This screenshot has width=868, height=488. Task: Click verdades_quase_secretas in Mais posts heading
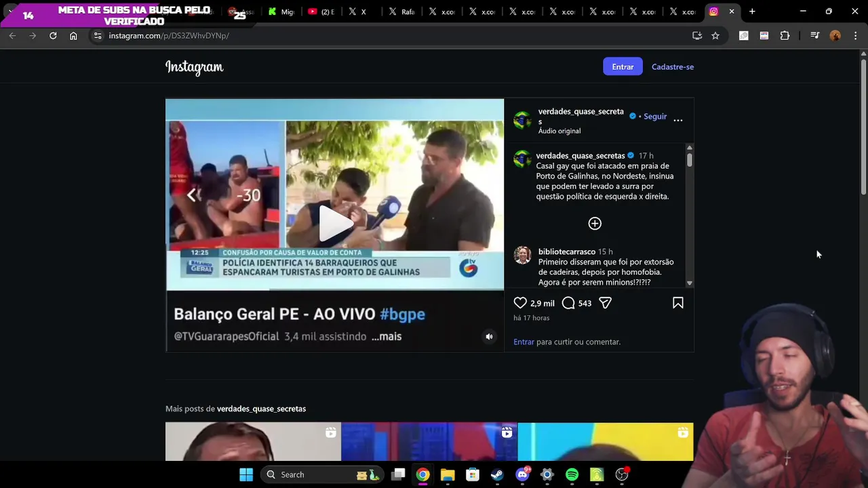click(261, 409)
